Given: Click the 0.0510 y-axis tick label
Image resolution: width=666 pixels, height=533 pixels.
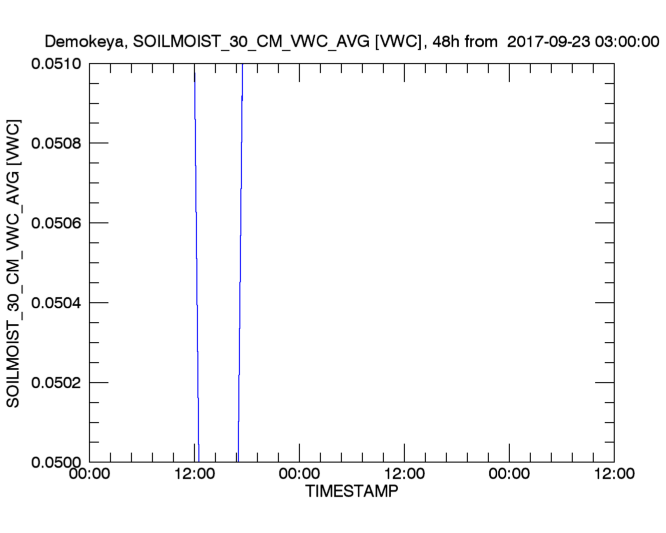Looking at the screenshot, I should (x=57, y=63).
